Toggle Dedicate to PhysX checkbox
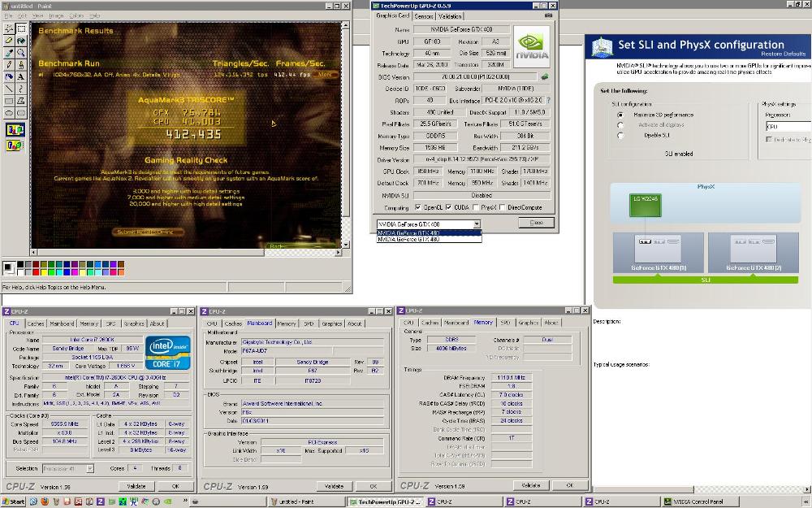This screenshot has height=508, width=812. (769, 140)
